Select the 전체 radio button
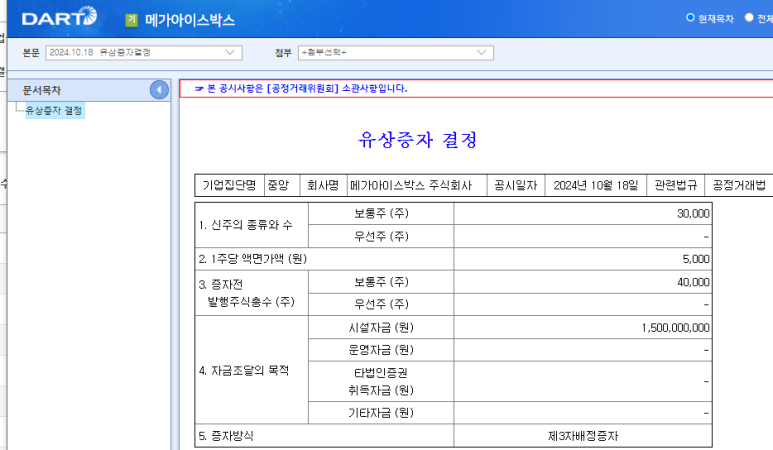Screen dimensions: 773x450 749,18
